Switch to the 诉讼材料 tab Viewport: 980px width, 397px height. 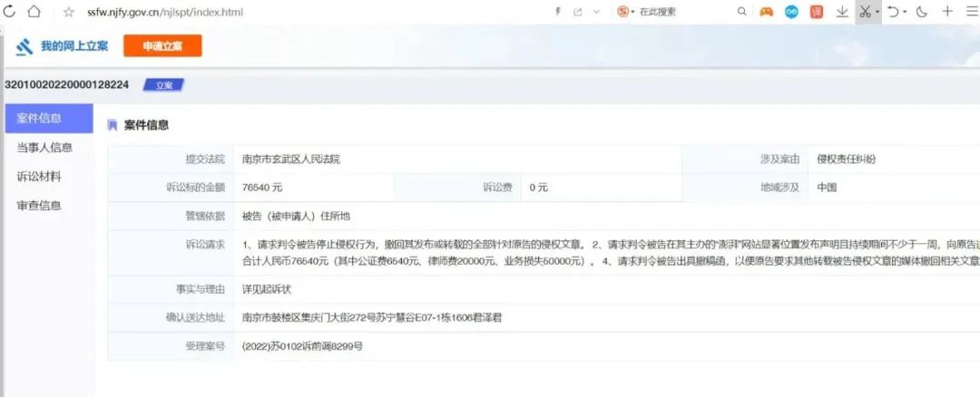point(39,177)
